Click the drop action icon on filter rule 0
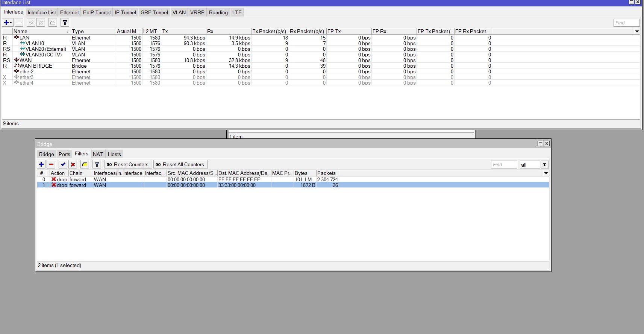 click(54, 179)
